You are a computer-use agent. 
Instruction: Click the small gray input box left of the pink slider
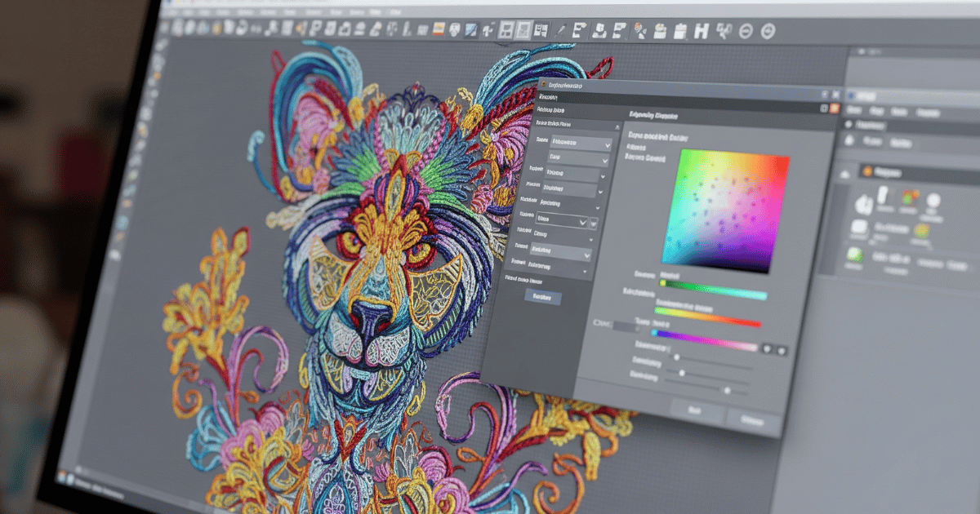[626, 326]
